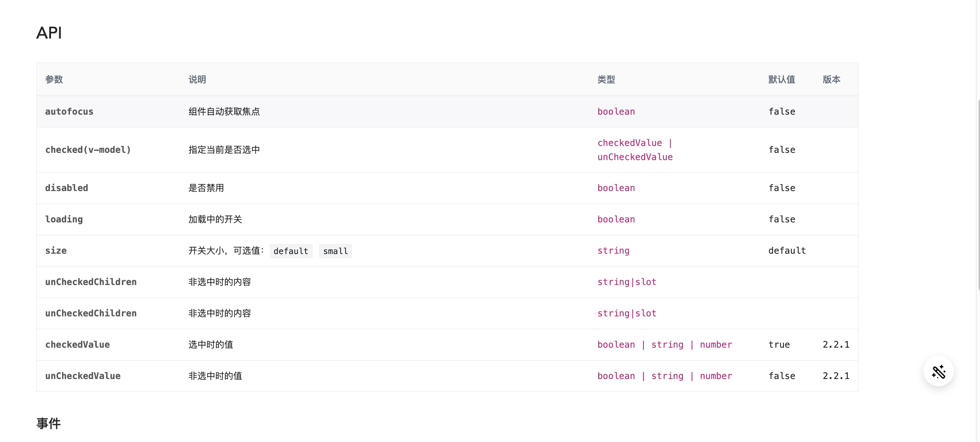
Task: Click the default value tag in size description
Action: tap(290, 251)
